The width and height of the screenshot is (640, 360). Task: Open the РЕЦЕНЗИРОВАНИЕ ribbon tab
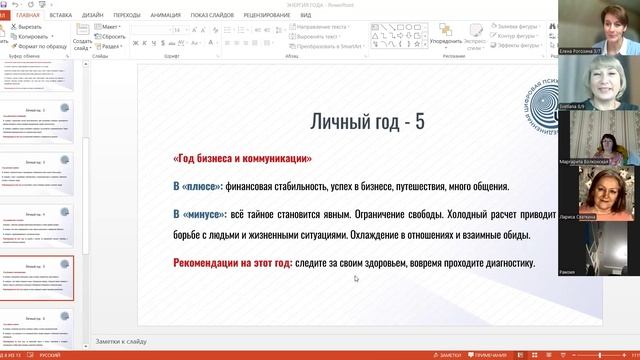point(267,15)
